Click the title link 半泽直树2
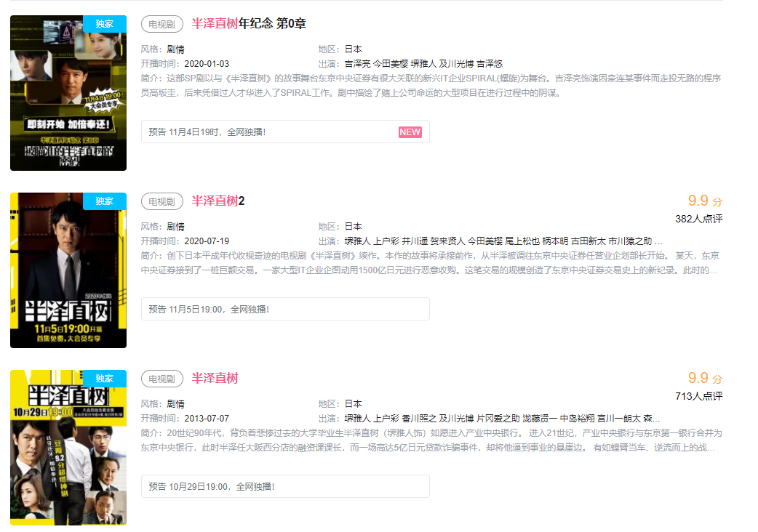 218,201
